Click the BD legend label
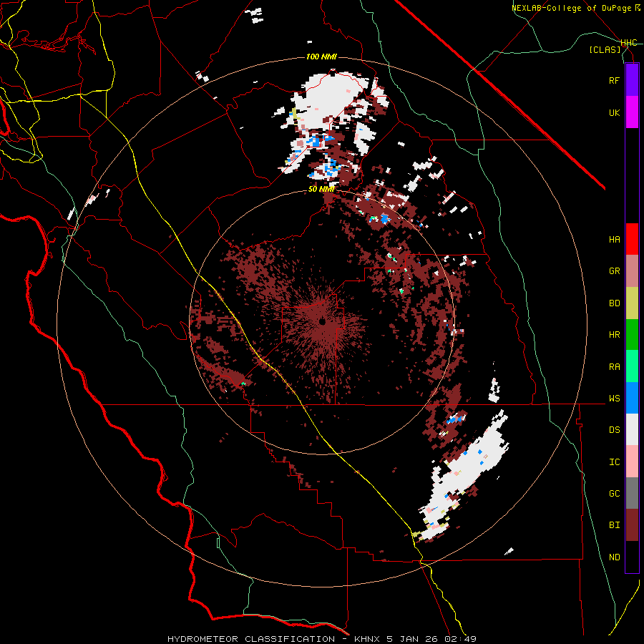Image resolution: width=644 pixels, height=644 pixels. tap(614, 303)
